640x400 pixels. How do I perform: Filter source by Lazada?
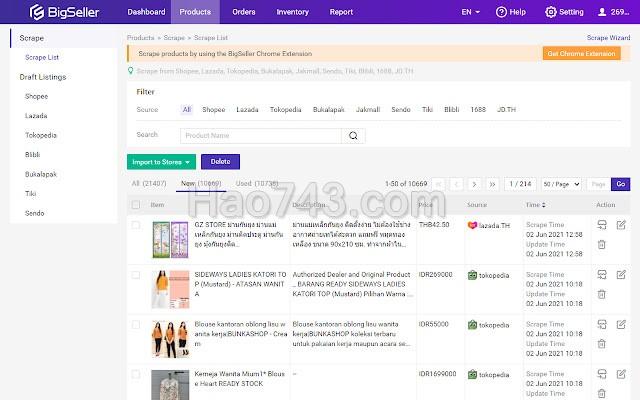247,109
